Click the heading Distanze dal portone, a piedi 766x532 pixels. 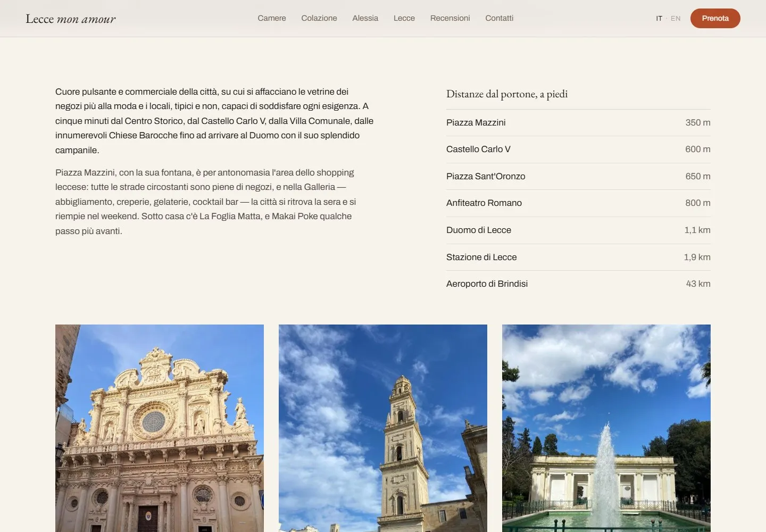(507, 94)
